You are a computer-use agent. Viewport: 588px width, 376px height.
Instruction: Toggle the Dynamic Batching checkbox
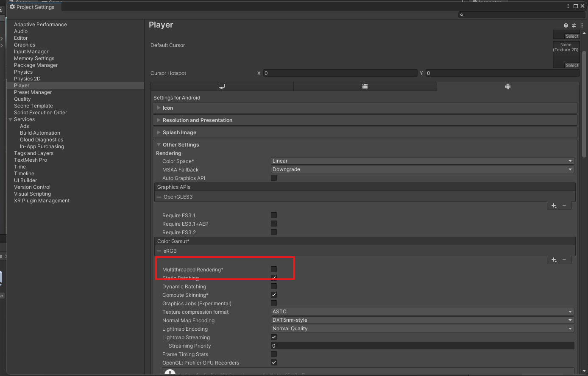pos(274,286)
